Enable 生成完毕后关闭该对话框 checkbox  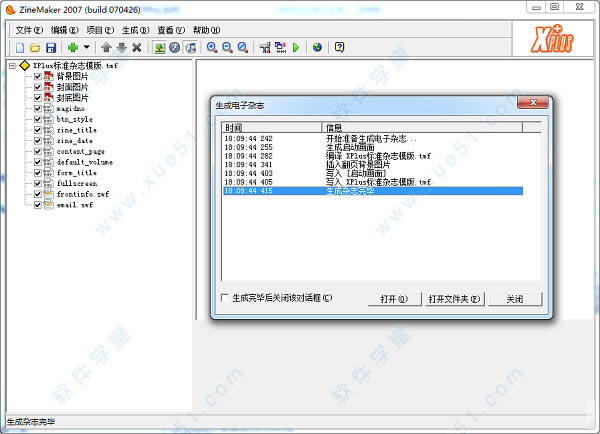tap(225, 297)
